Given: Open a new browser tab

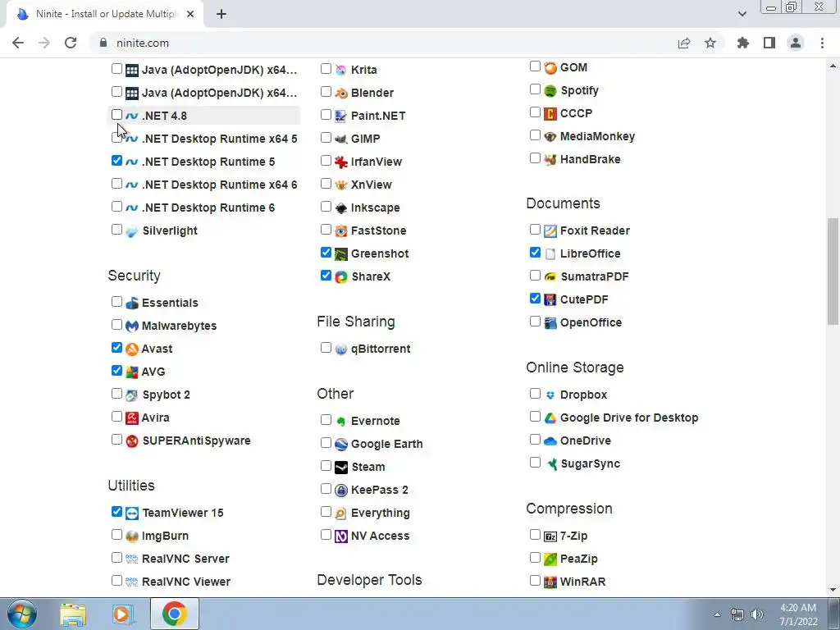Looking at the screenshot, I should click(221, 14).
